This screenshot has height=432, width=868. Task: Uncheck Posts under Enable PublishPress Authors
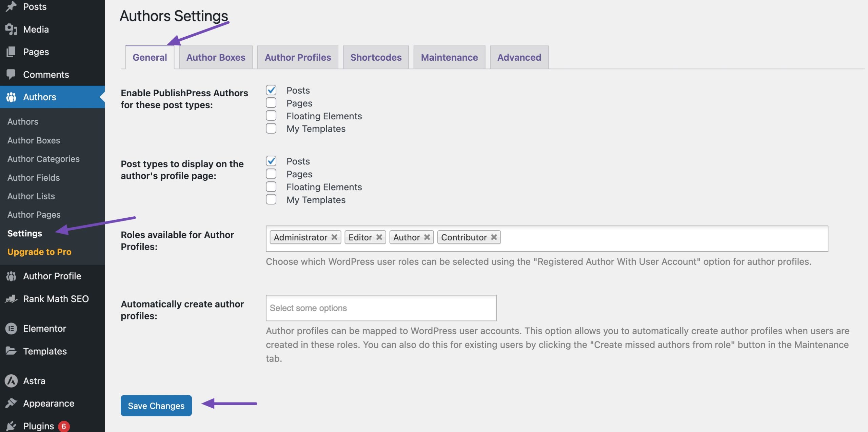(x=271, y=90)
